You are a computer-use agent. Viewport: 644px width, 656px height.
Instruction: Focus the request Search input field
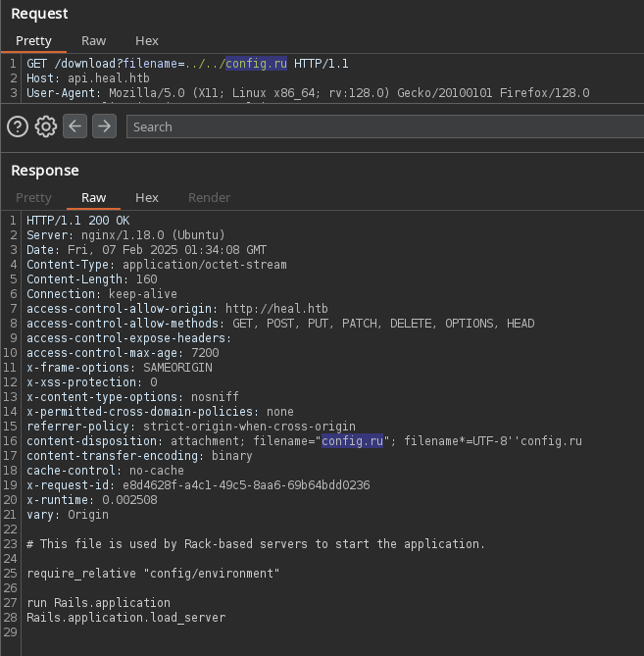(x=384, y=126)
